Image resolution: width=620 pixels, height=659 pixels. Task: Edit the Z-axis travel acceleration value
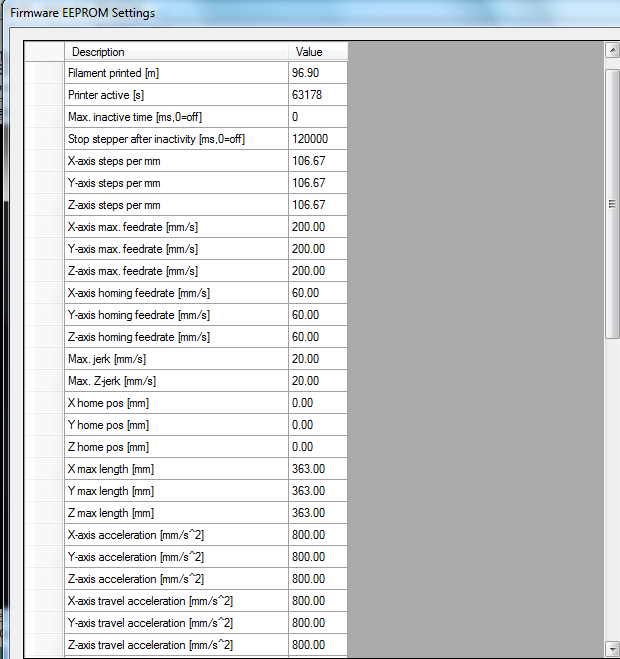317,645
